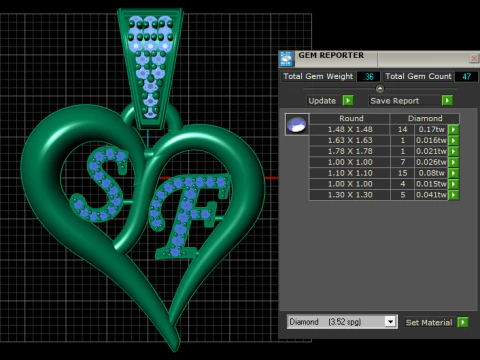Click arrow for 1.30 X 1.30 row
Viewport: 480px width, 360px height.
tap(454, 195)
